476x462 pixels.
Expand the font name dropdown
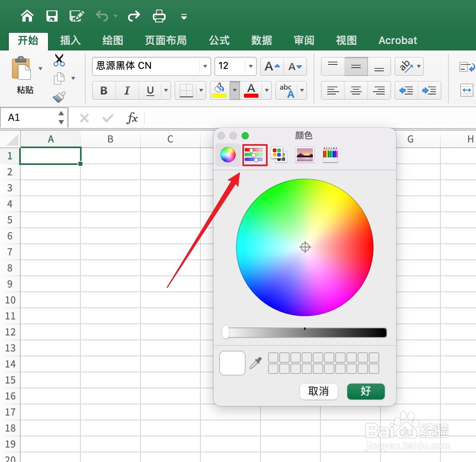(205, 66)
